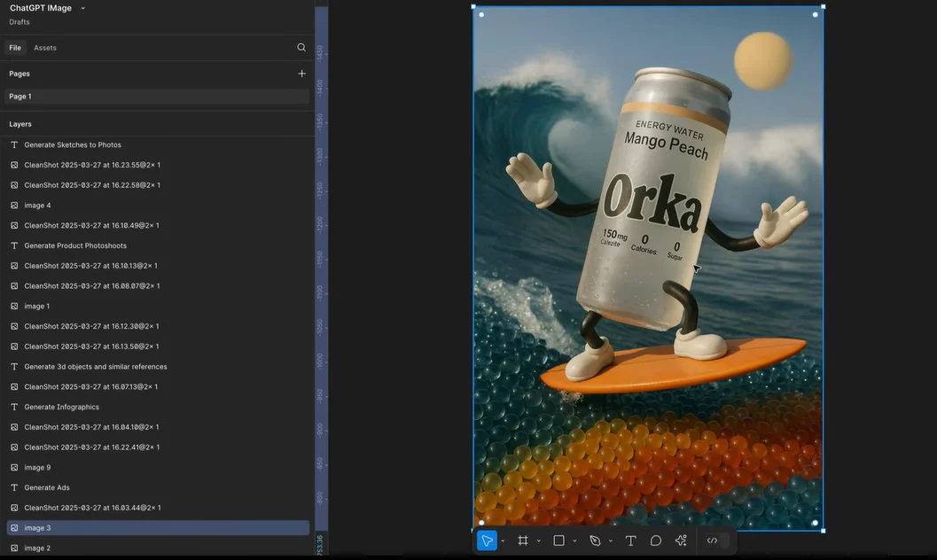Switch to the File tab

click(15, 48)
